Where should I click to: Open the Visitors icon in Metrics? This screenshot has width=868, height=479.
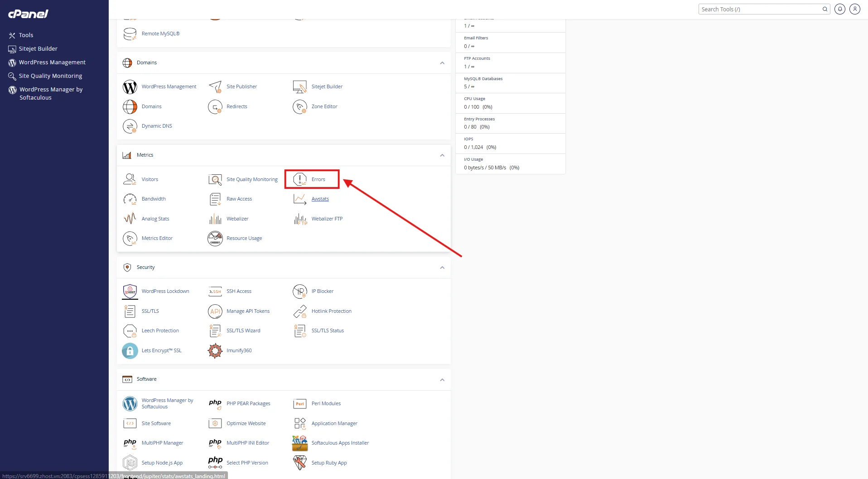click(130, 179)
